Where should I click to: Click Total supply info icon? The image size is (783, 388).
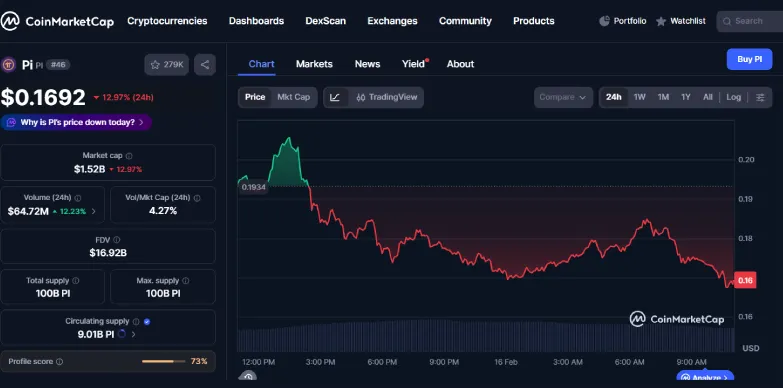point(75,281)
